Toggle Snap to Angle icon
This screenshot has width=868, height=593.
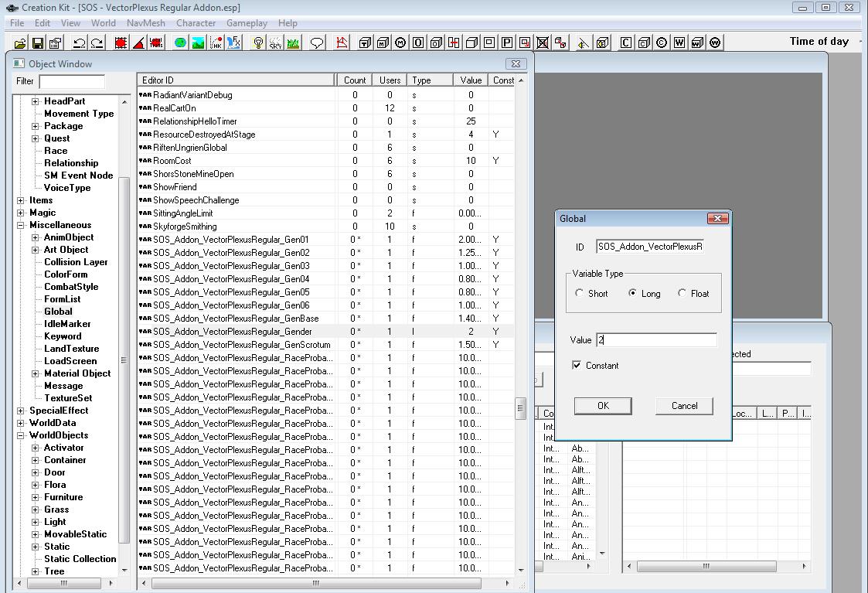click(x=138, y=43)
